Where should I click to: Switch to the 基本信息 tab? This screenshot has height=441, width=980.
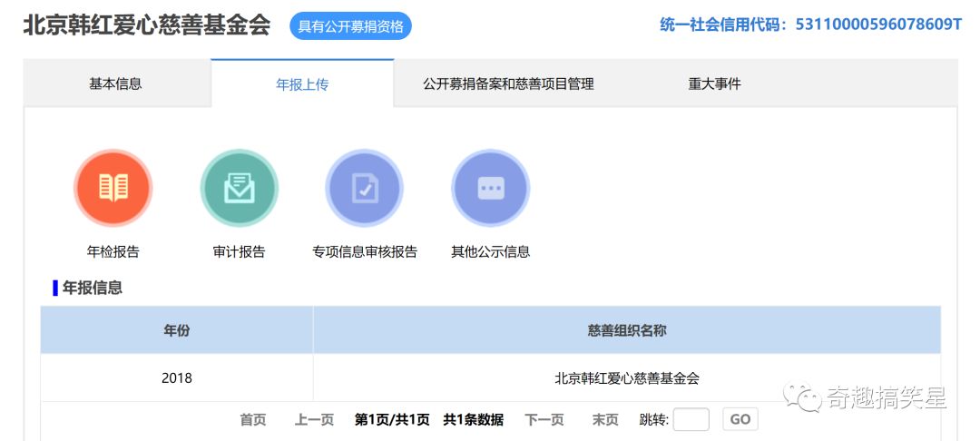click(x=115, y=83)
